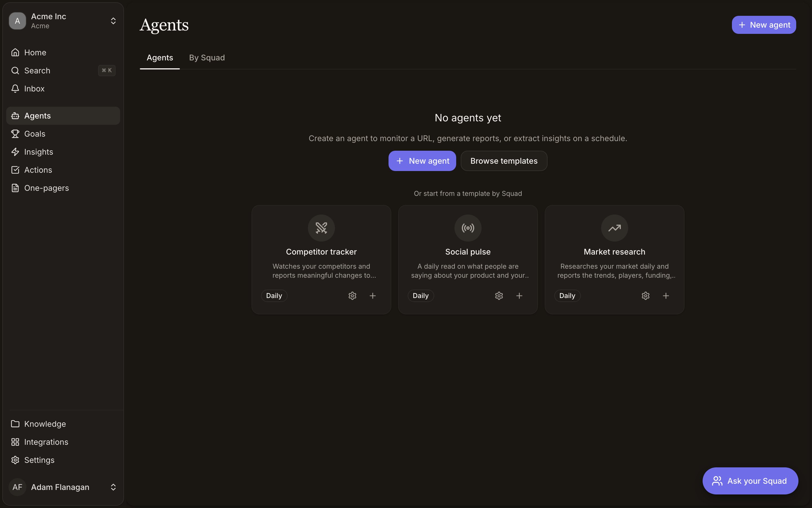Click the Social pulse broadcast icon

point(468,228)
